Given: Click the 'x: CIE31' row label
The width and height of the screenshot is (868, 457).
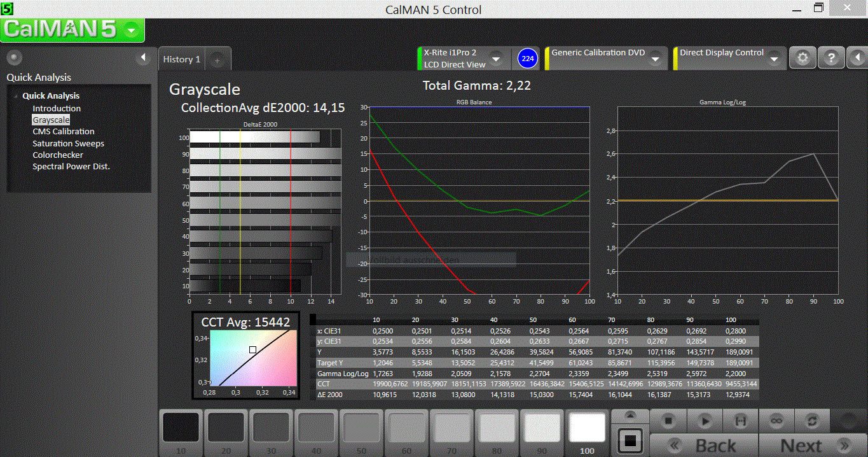Looking at the screenshot, I should coord(328,330).
